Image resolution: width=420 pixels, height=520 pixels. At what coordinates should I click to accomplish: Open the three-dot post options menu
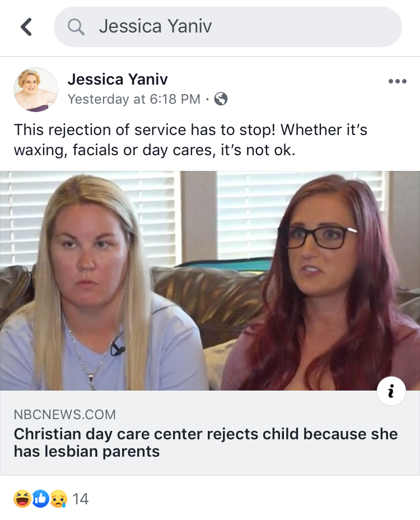pyautogui.click(x=397, y=81)
